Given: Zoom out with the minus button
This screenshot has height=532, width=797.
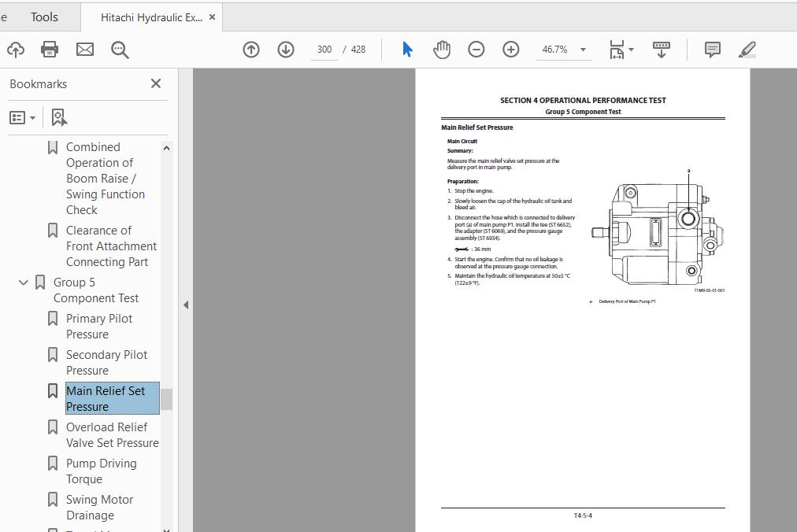Looking at the screenshot, I should tap(476, 50).
